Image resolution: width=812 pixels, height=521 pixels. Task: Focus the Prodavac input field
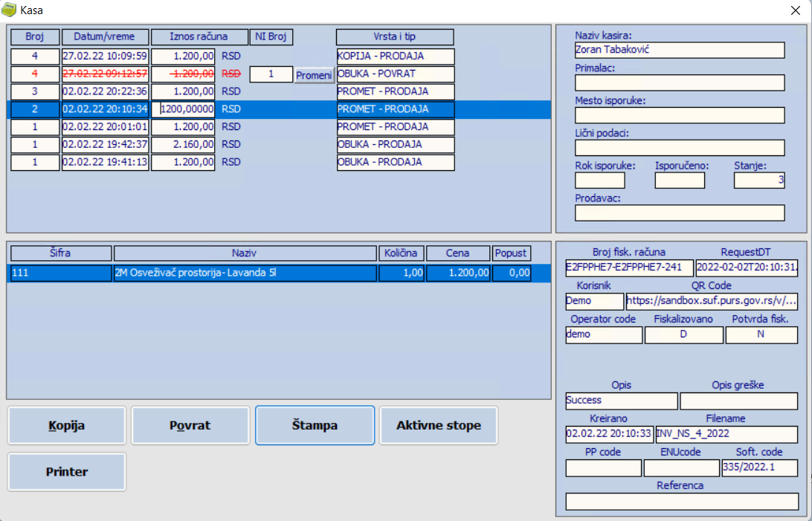680,213
